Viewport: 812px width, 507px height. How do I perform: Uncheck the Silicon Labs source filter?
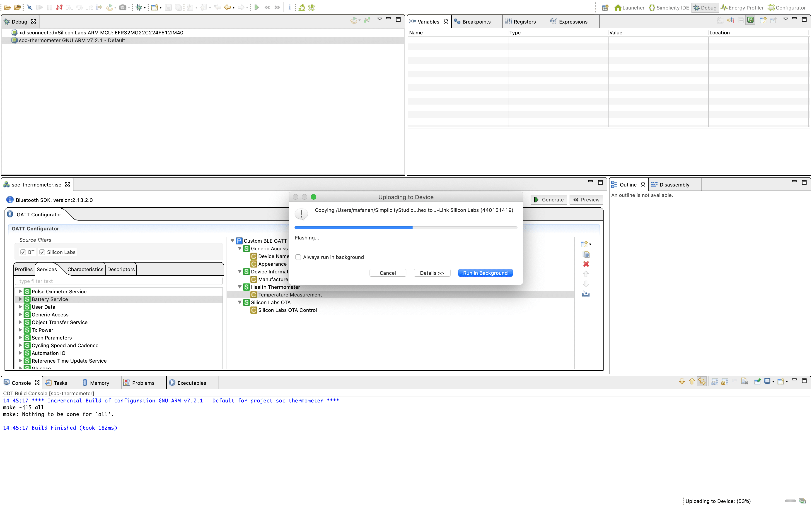pyautogui.click(x=42, y=252)
